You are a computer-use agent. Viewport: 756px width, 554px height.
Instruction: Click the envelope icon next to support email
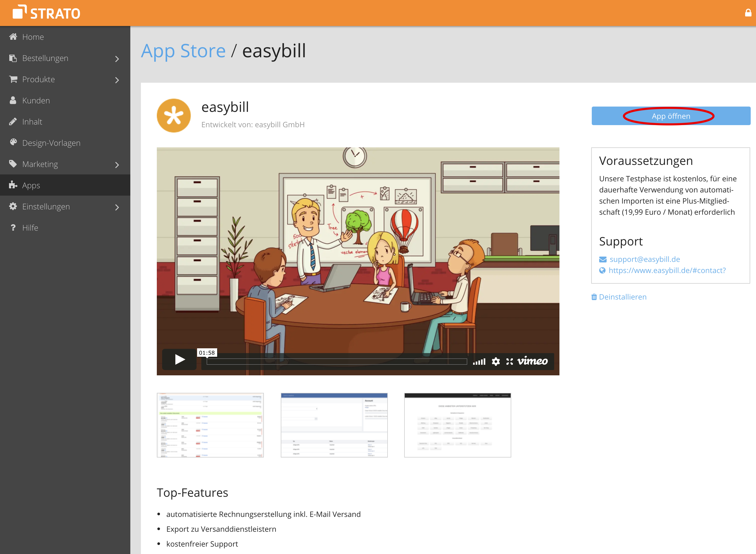603,260
